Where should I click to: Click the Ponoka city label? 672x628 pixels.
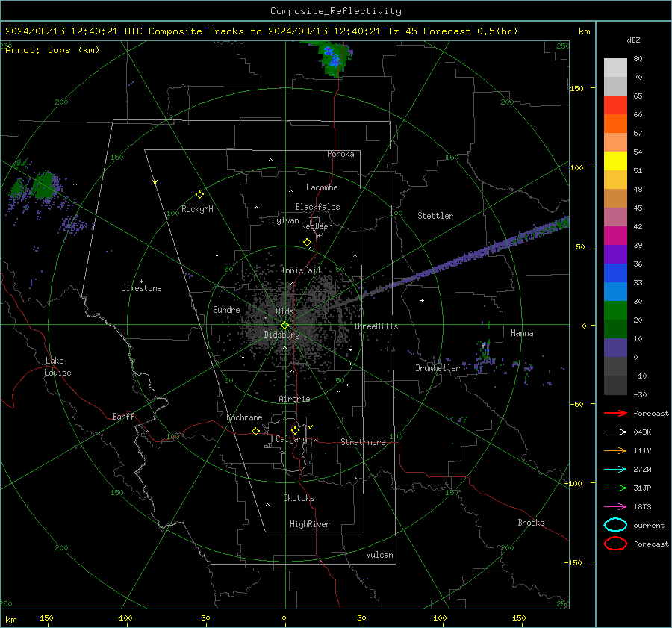coord(340,154)
